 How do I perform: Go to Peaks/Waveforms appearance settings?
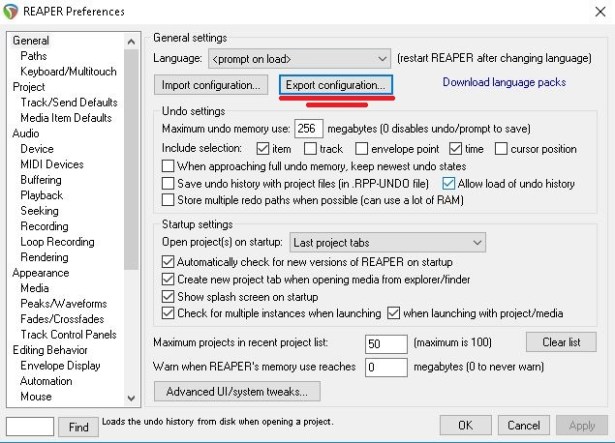click(62, 303)
